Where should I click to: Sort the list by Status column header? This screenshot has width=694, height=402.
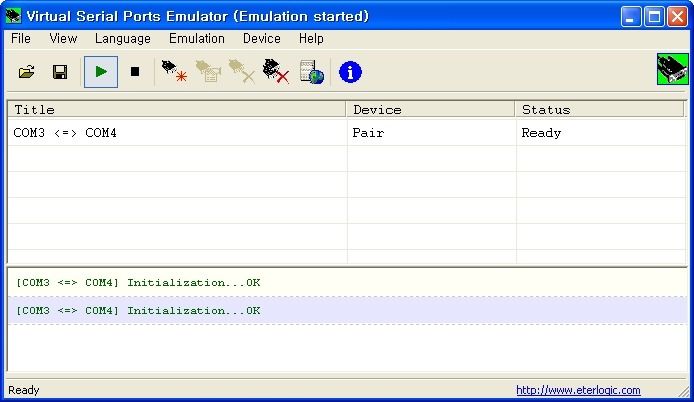[x=599, y=109]
